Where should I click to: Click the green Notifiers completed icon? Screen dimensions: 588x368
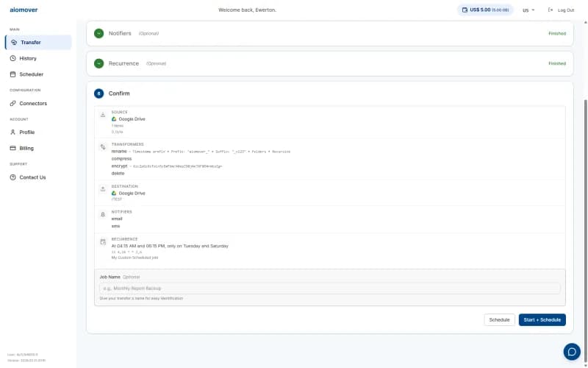(98, 33)
